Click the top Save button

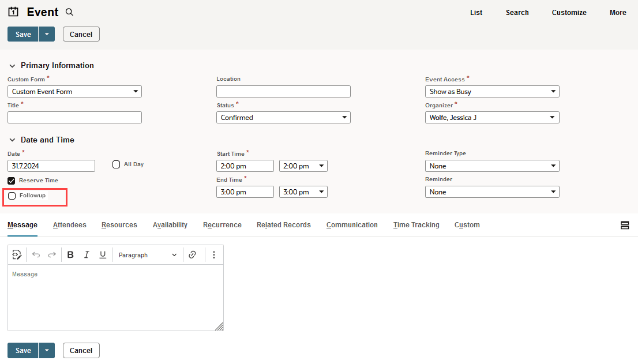tap(23, 34)
